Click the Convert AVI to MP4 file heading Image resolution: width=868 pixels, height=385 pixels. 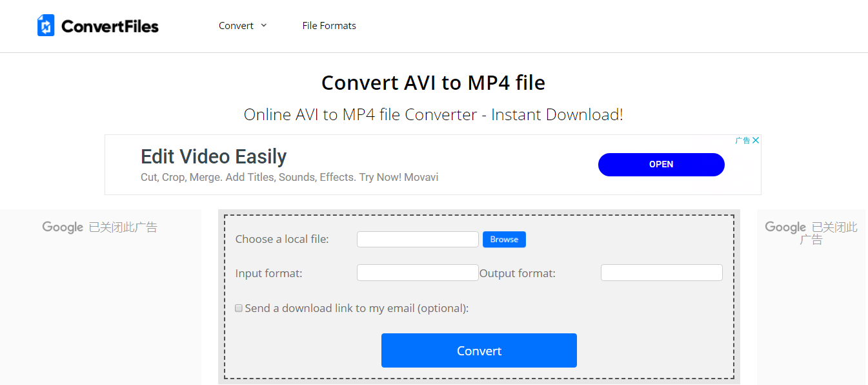(x=434, y=83)
